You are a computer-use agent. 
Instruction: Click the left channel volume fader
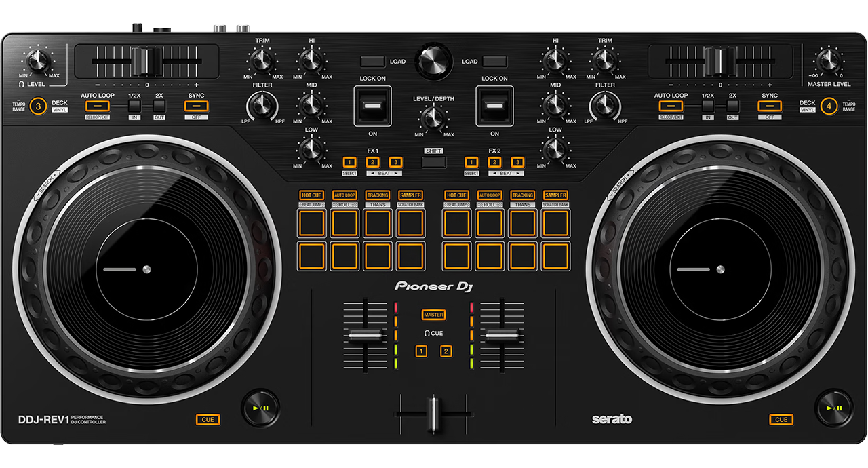point(366,336)
